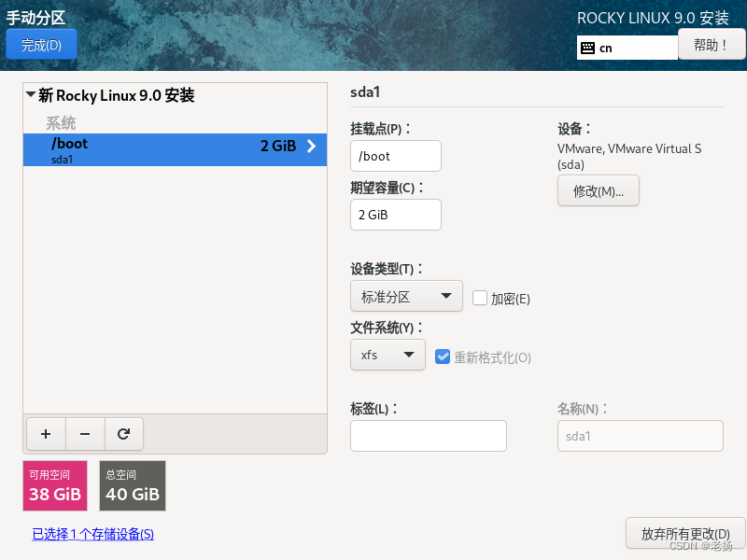Screen dimensions: 747x560
Task: Click the empty 标签(L) label field
Action: (x=429, y=436)
